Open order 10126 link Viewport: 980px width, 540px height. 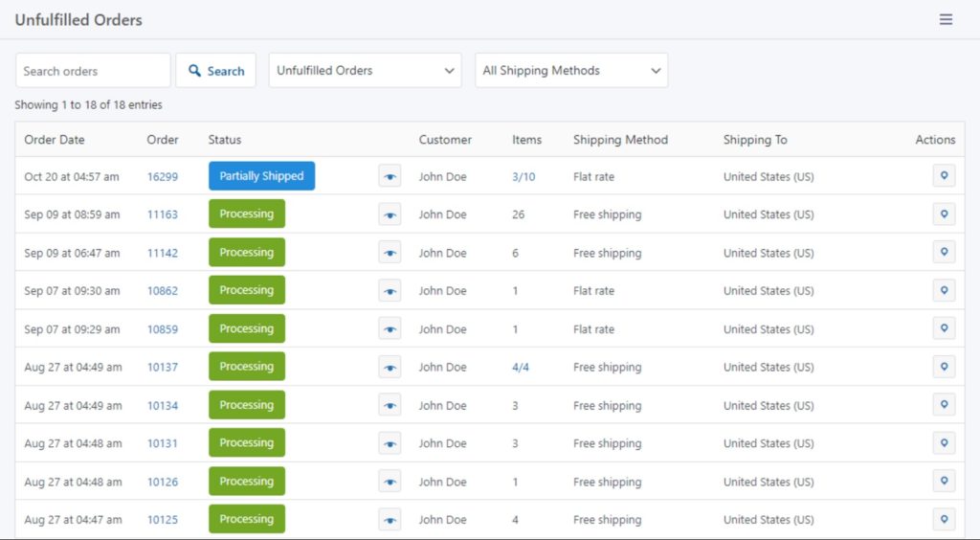(x=163, y=482)
